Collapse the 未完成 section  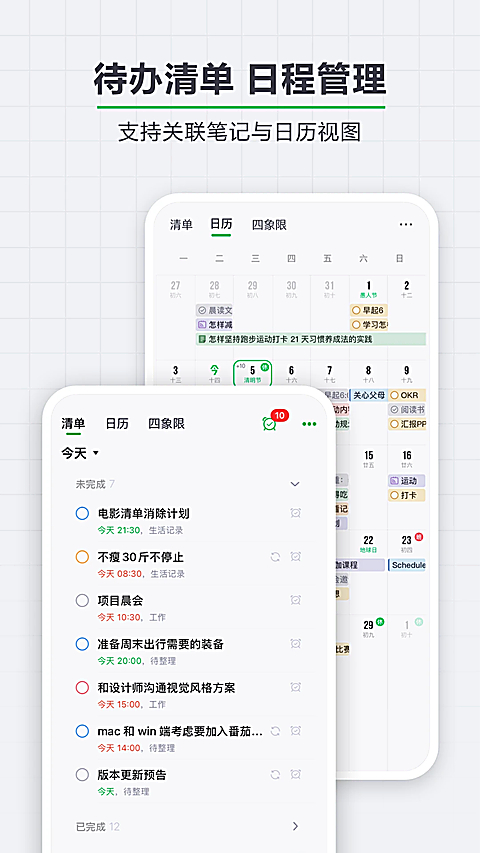click(295, 484)
